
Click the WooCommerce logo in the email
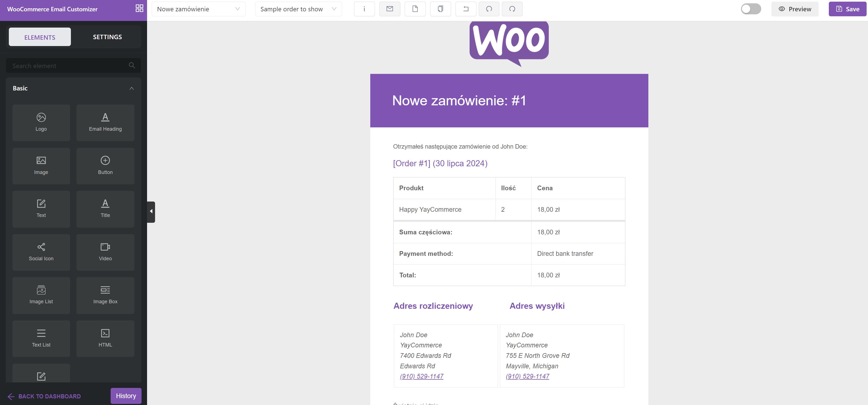(x=509, y=44)
